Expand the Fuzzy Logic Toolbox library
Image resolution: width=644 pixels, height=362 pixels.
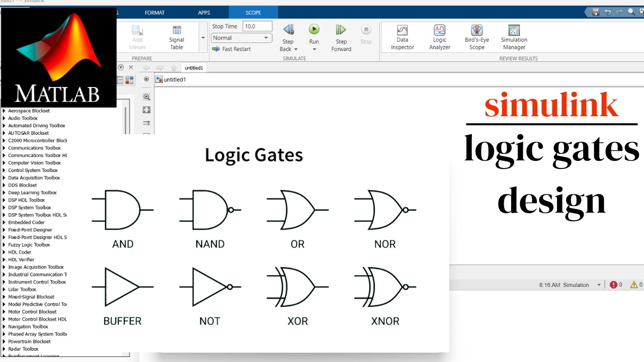(x=4, y=245)
